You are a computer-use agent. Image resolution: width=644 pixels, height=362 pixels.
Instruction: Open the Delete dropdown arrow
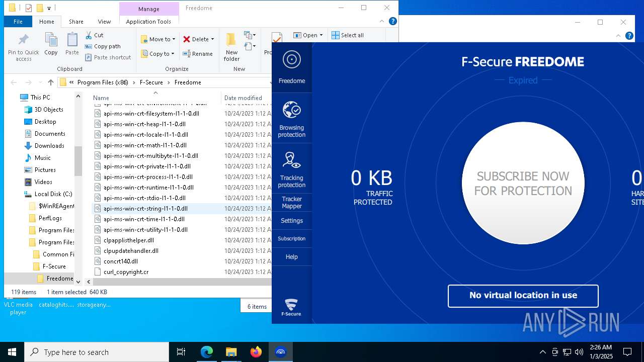click(212, 39)
